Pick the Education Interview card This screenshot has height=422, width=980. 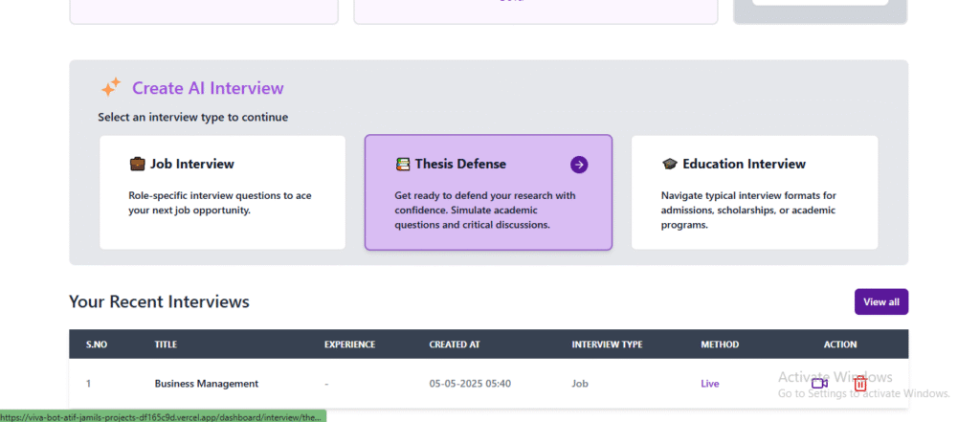(x=754, y=192)
